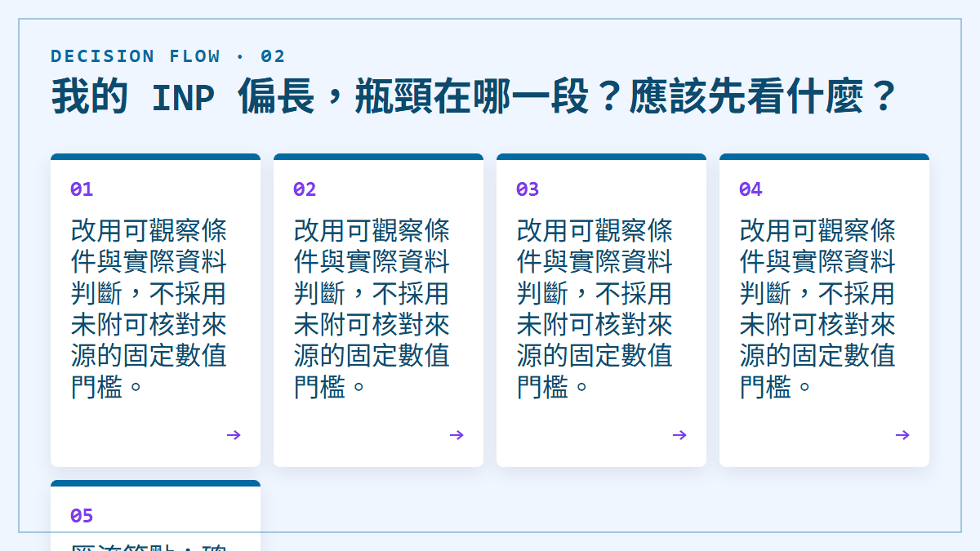Select the partially visible card 05
980x551 pixels.
pyautogui.click(x=155, y=515)
